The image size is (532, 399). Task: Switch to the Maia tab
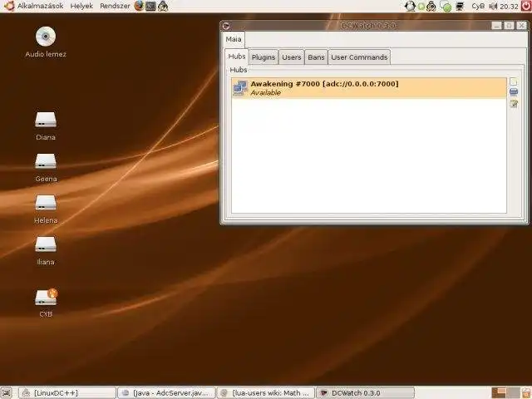pos(234,39)
